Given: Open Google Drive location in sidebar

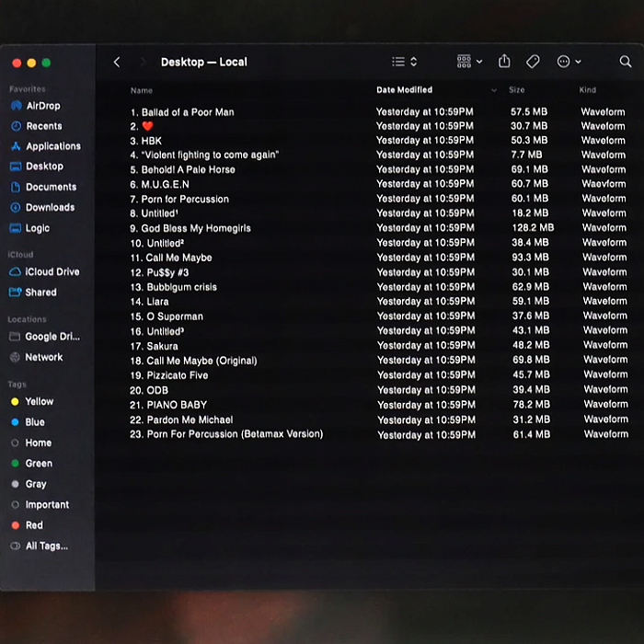Looking at the screenshot, I should click(45, 337).
